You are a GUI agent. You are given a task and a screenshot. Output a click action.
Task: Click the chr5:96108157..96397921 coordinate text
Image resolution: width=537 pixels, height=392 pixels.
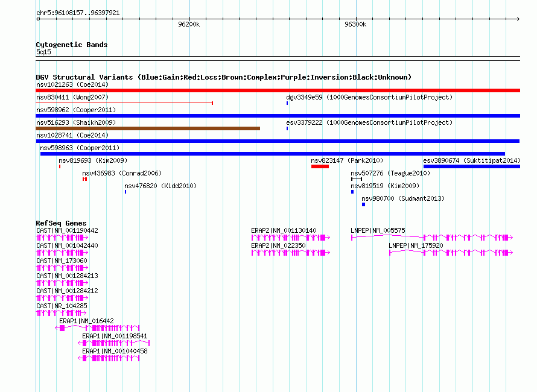(x=78, y=13)
